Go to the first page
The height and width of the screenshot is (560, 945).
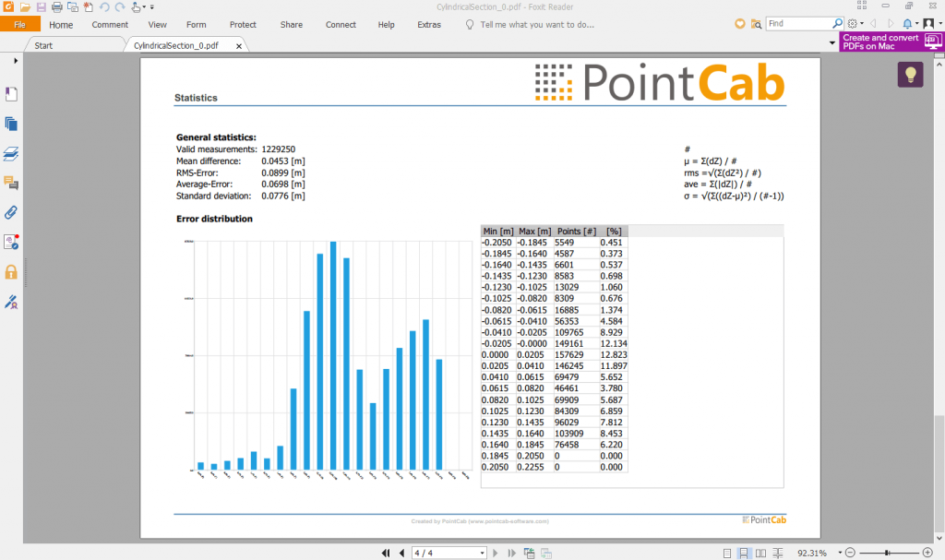coord(386,553)
